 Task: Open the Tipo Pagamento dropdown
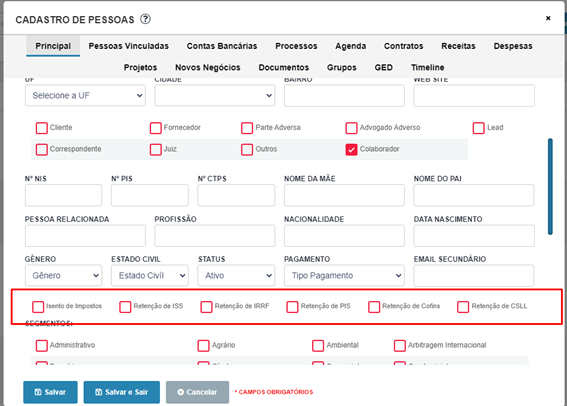click(344, 275)
